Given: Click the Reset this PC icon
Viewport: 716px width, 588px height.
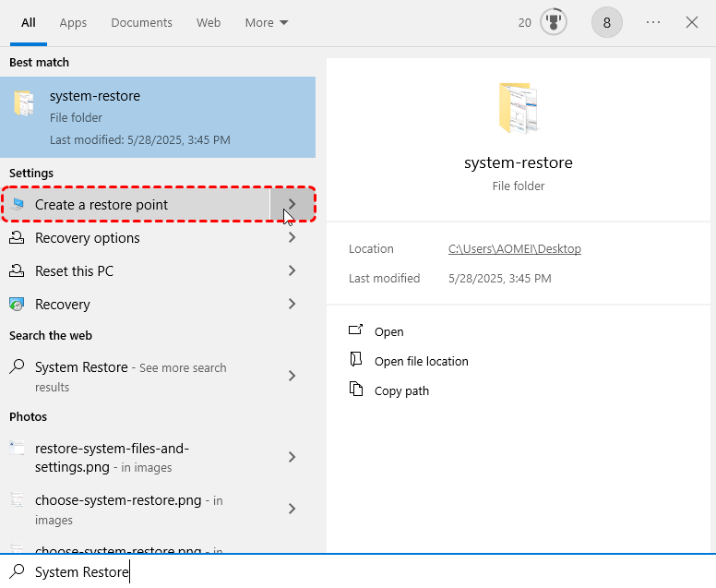Looking at the screenshot, I should click(17, 270).
